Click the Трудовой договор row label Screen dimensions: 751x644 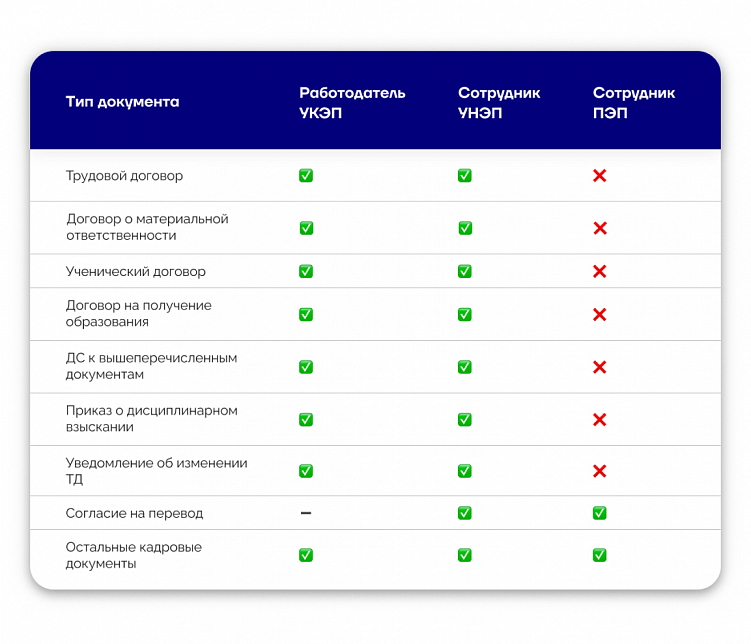124,176
